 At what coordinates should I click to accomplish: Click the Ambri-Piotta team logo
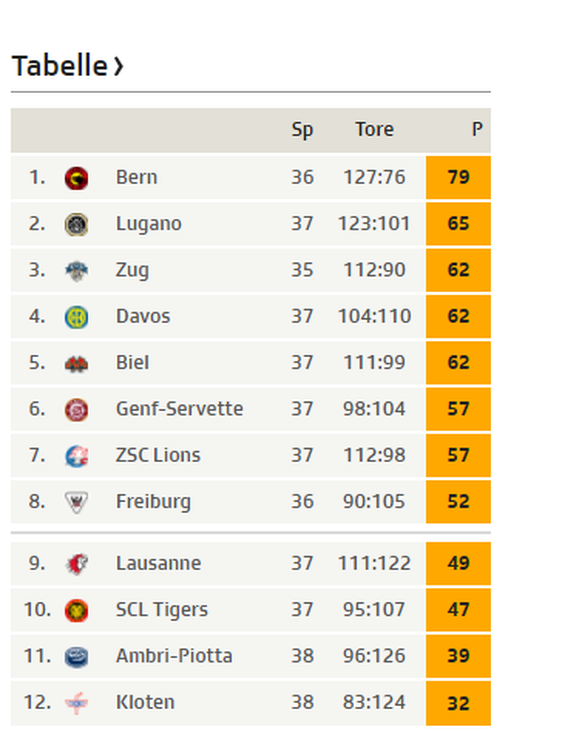(x=76, y=657)
